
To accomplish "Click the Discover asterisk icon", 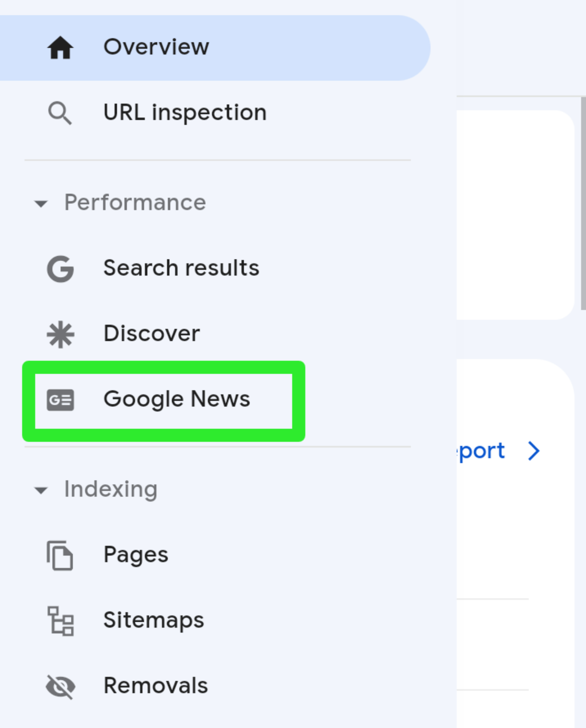I will (60, 334).
